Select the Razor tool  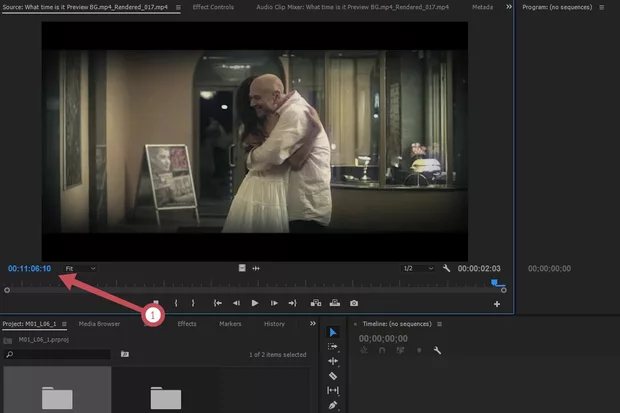tap(333, 376)
